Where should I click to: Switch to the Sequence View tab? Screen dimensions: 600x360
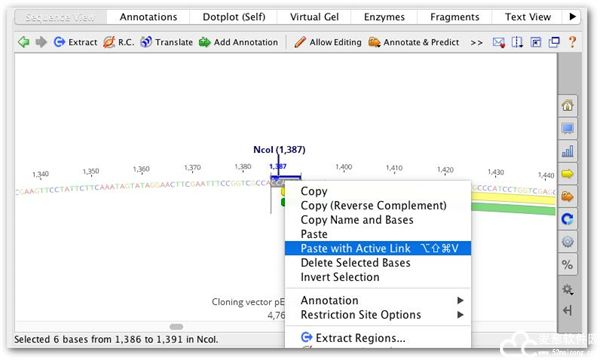point(60,17)
